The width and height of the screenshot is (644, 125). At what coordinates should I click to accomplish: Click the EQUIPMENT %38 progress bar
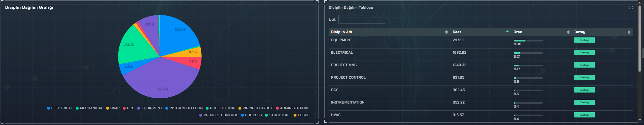(x=528, y=41)
